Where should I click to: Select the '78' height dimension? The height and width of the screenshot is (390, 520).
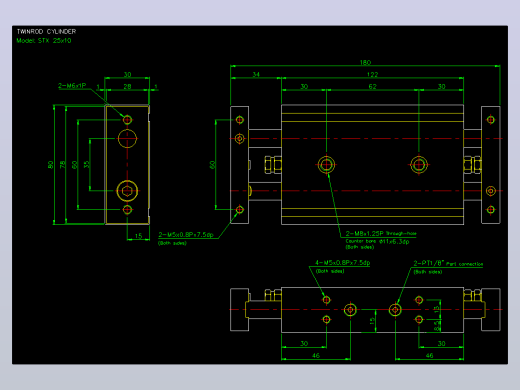pos(62,165)
